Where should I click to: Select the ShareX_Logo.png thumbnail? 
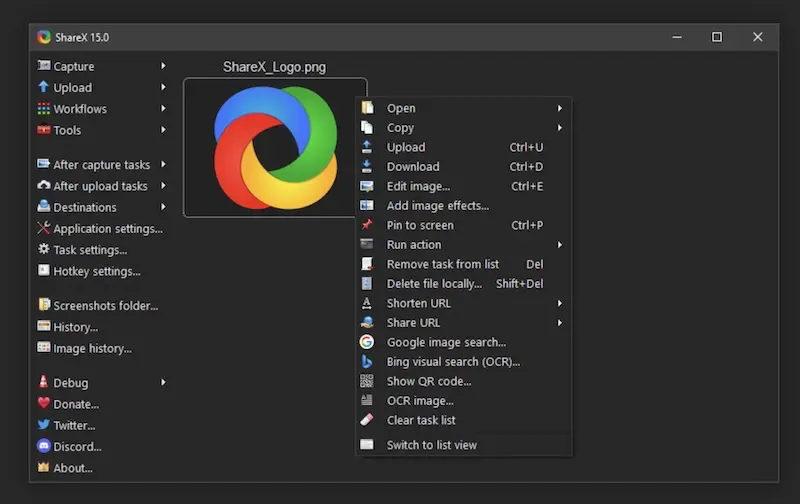tap(275, 147)
